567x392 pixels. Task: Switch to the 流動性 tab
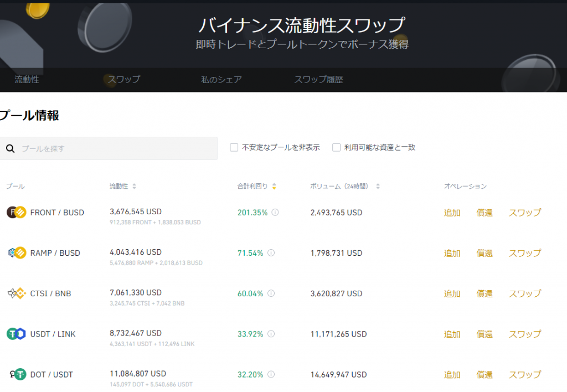pyautogui.click(x=27, y=80)
